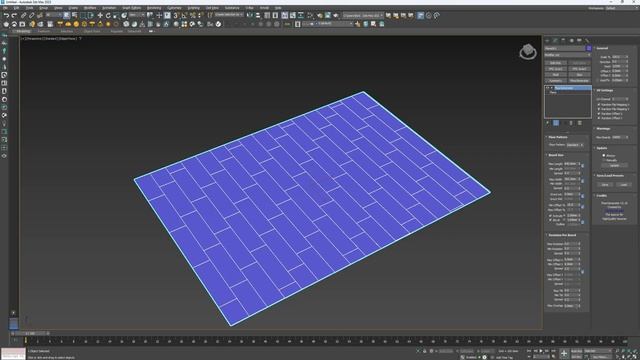Toggle the Percent Snap icon
Image resolution: width=640 pixels, height=360 pixels.
pos(192,16)
